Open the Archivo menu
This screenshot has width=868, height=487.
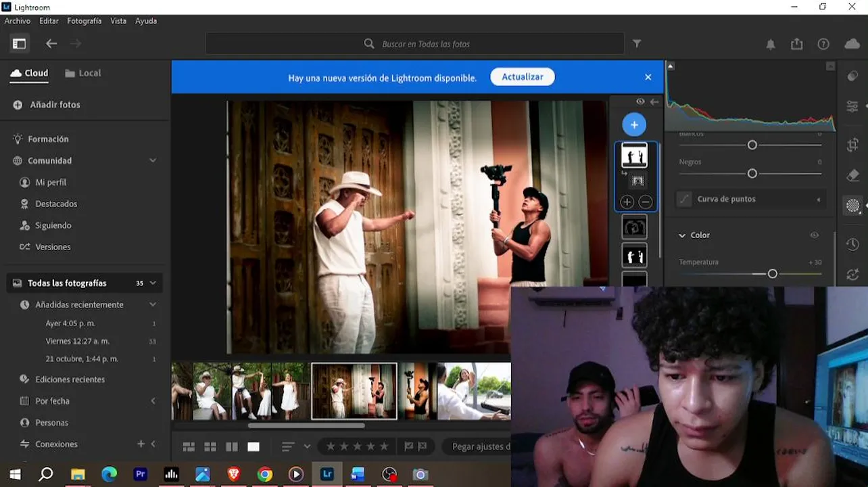tap(18, 21)
